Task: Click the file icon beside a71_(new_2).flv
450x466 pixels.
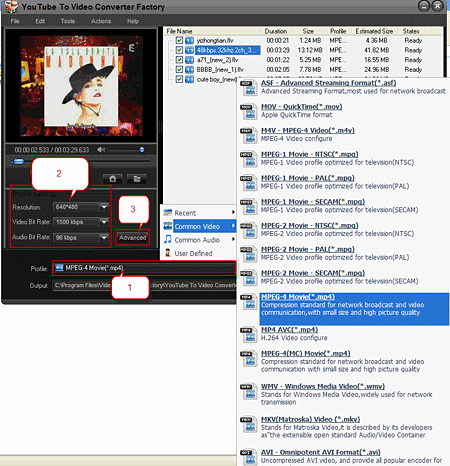Action: [189, 60]
